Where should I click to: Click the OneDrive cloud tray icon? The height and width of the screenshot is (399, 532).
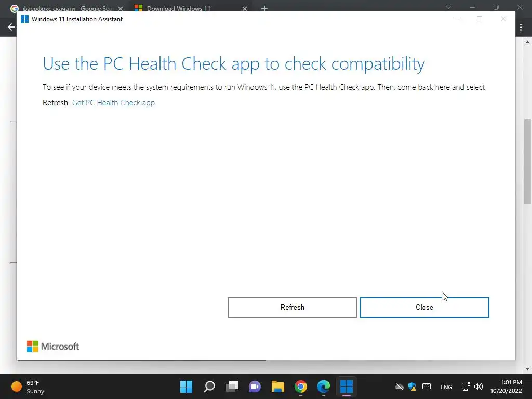(x=400, y=387)
